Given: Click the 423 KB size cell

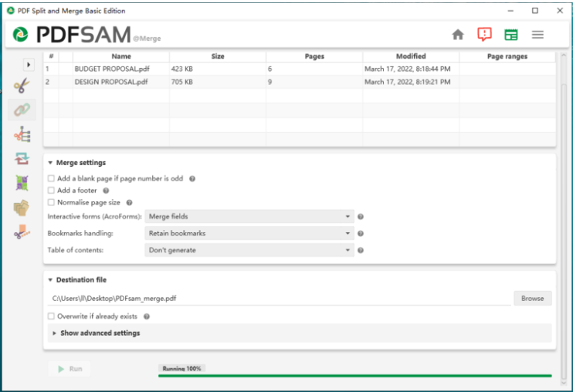Looking at the screenshot, I should [x=218, y=69].
